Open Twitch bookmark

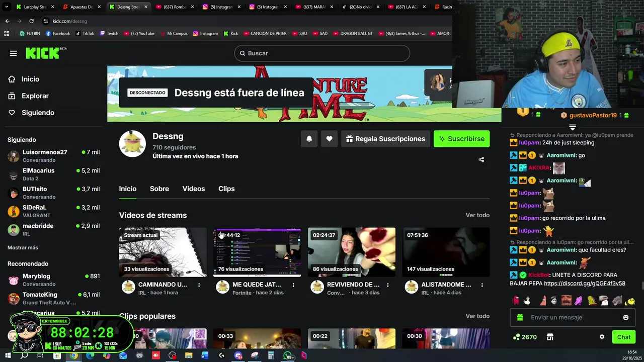click(109, 34)
